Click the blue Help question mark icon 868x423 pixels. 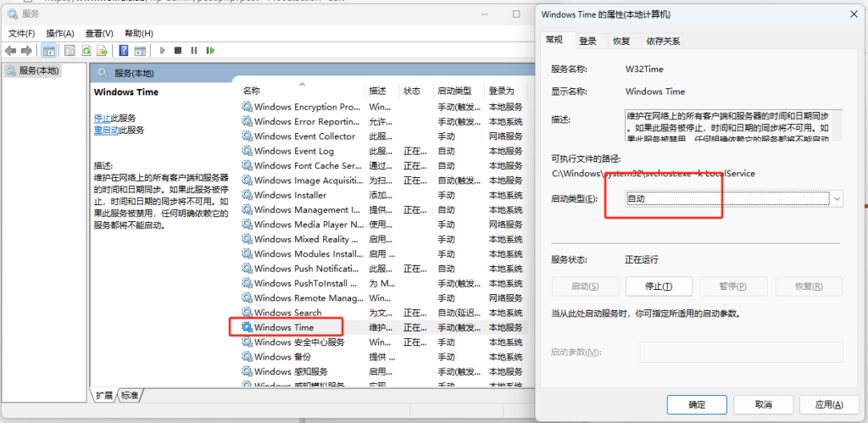124,51
